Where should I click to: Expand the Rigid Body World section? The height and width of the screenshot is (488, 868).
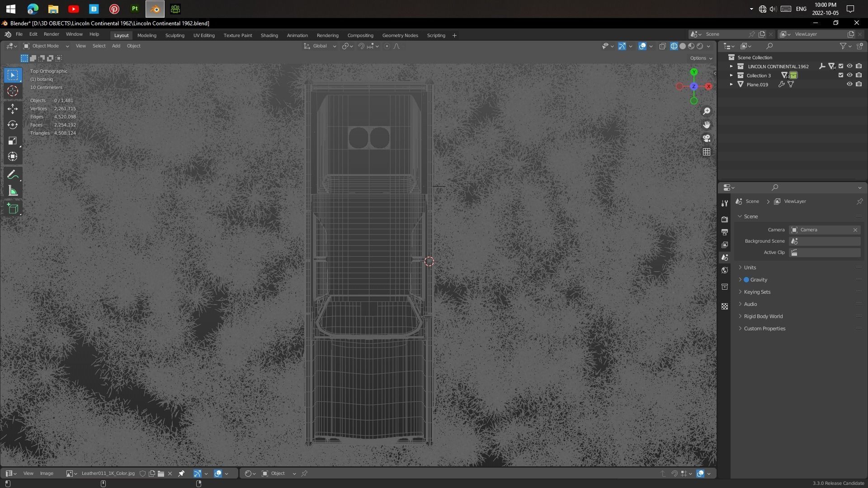[x=763, y=316]
